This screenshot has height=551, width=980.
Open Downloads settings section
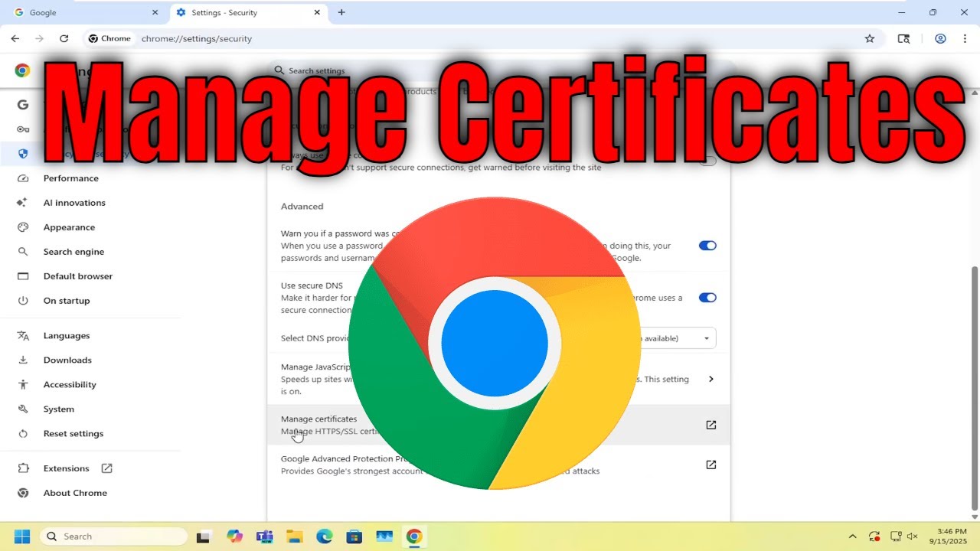click(67, 360)
